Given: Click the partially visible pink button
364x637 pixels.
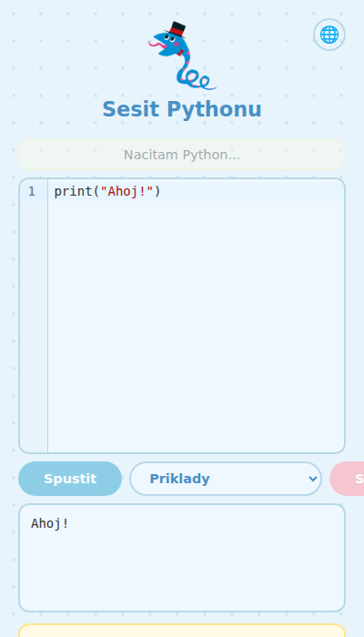Looking at the screenshot, I should pos(347,479).
